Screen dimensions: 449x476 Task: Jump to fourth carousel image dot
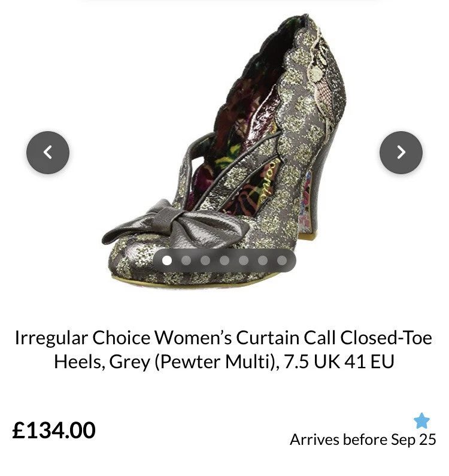(224, 260)
